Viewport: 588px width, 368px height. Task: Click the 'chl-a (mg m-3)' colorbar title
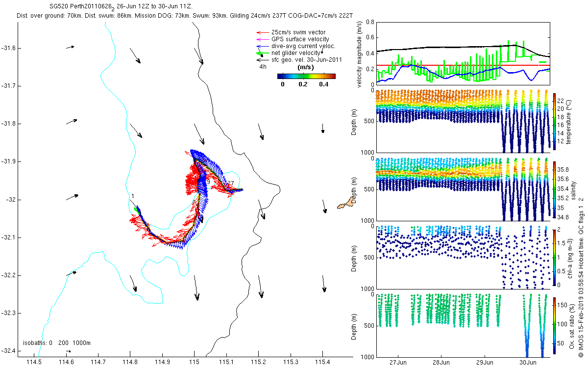pyautogui.click(x=571, y=258)
